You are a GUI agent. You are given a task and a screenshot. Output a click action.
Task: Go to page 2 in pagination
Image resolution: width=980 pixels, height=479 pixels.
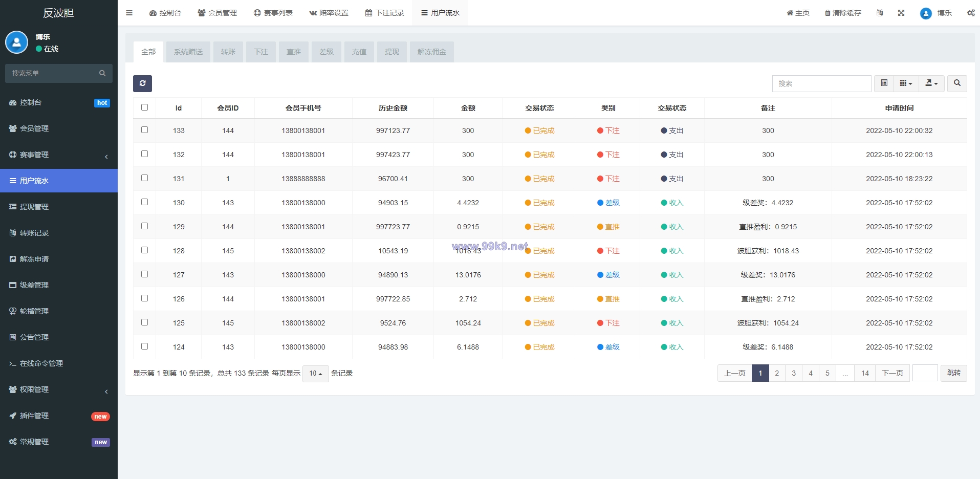coord(777,373)
